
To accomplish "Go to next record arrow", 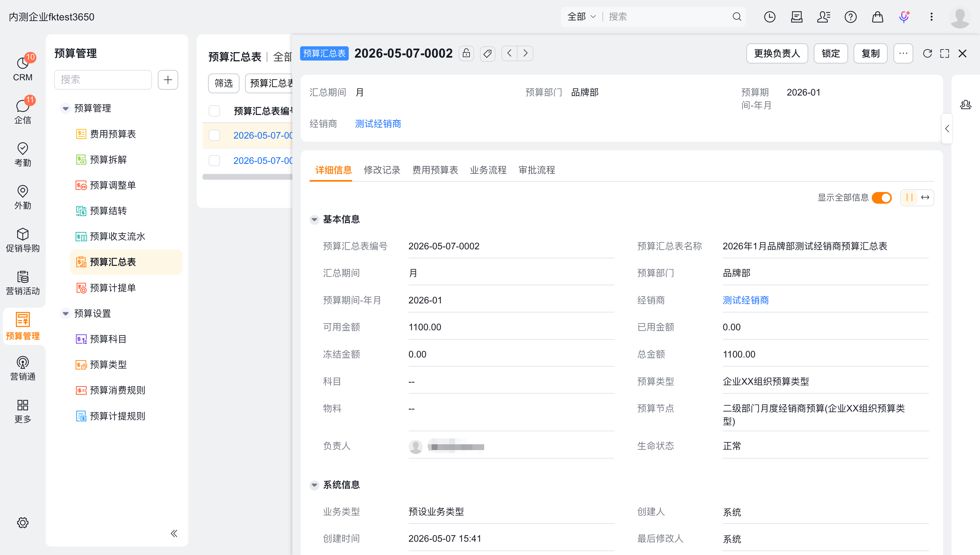I will tap(525, 53).
